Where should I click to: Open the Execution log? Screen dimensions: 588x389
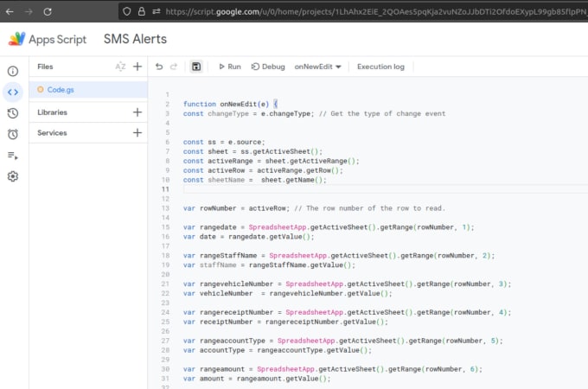point(380,67)
